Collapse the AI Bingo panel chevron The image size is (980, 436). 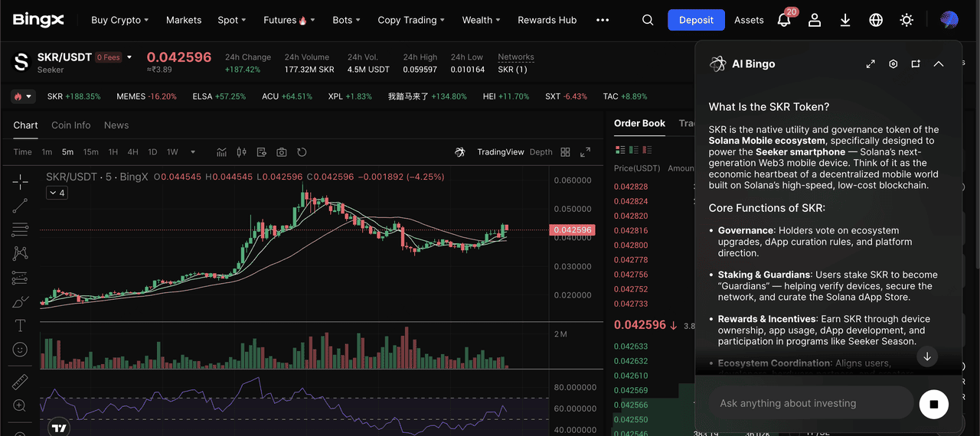[939, 64]
